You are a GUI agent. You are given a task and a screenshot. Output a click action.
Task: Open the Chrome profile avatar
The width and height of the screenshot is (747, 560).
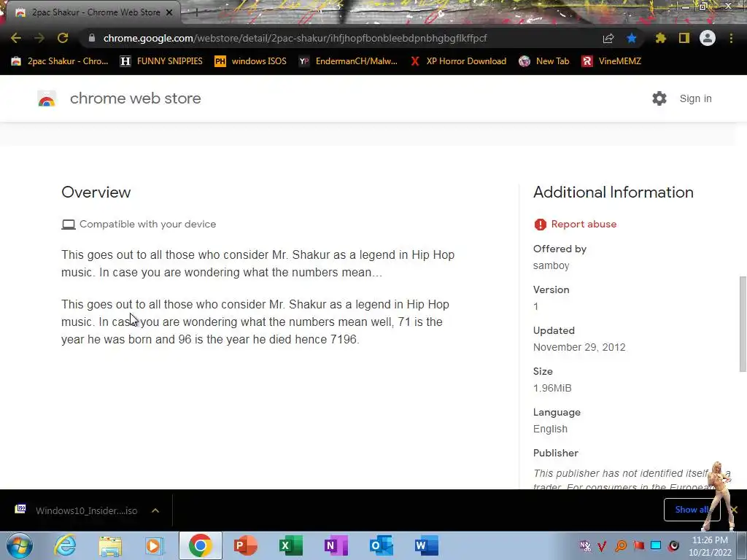pyautogui.click(x=708, y=38)
